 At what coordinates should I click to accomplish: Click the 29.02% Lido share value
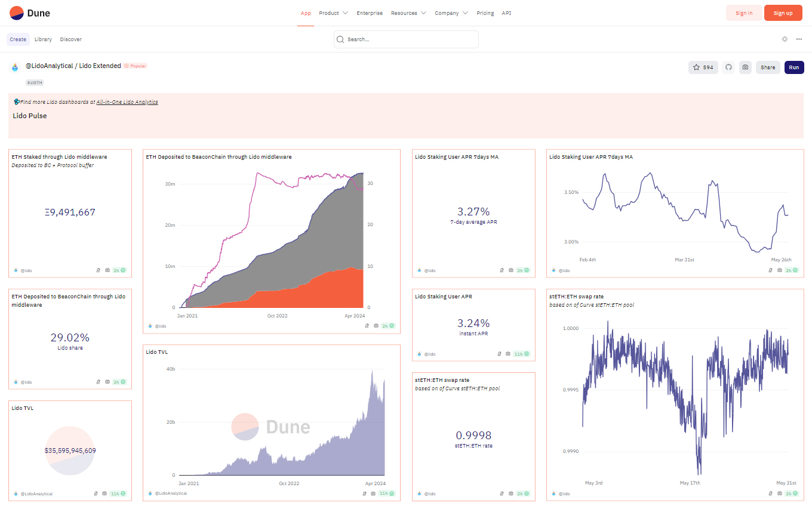click(x=70, y=337)
